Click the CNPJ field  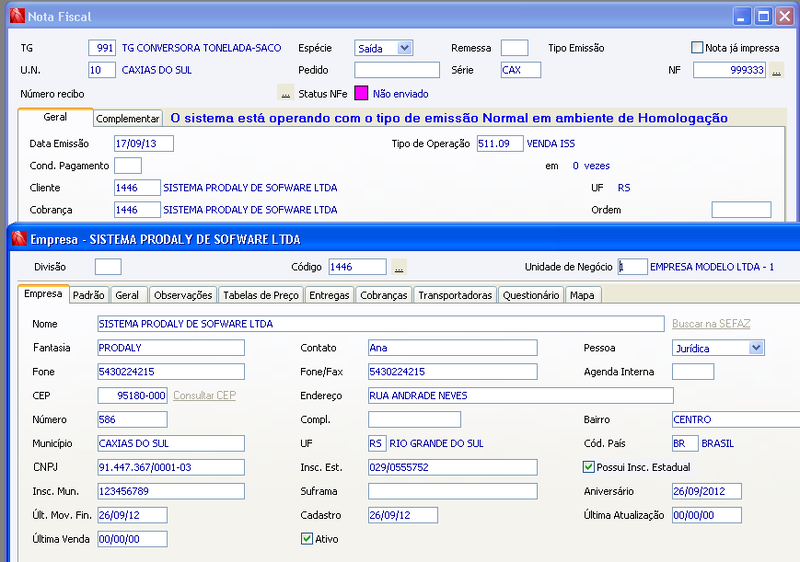pyautogui.click(x=171, y=467)
